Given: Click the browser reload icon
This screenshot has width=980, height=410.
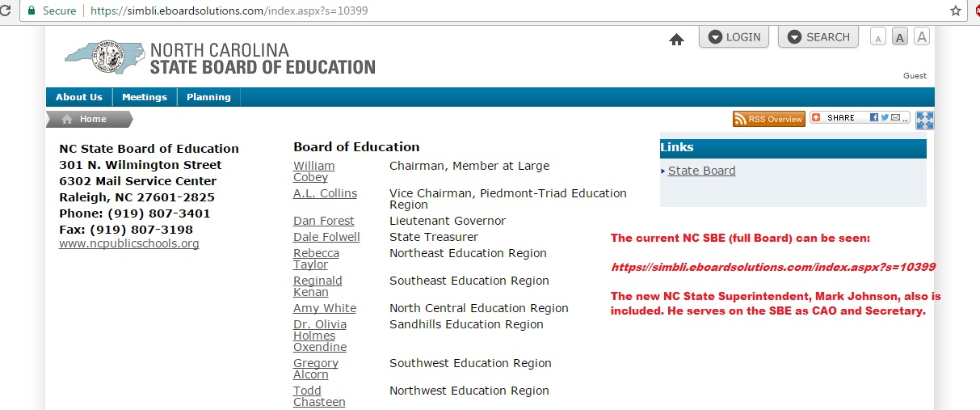Looking at the screenshot, I should coord(6,11).
